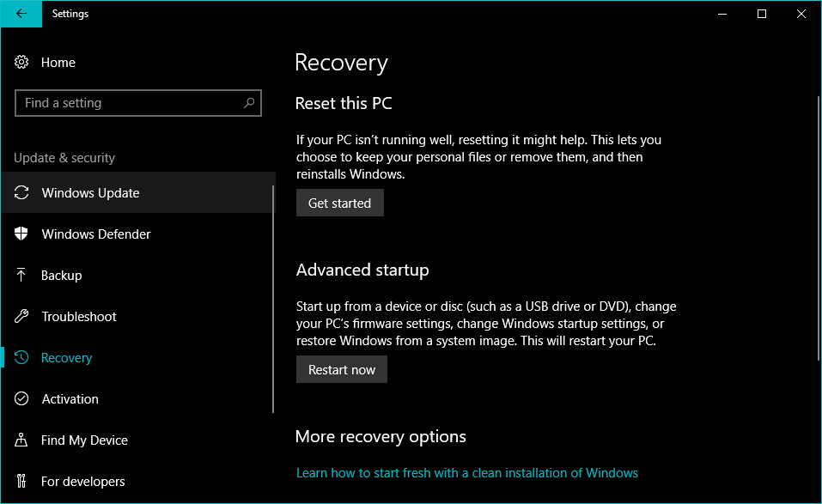Click the Find a setting search box
Viewport: 822px width, 504px height.
coord(129,103)
